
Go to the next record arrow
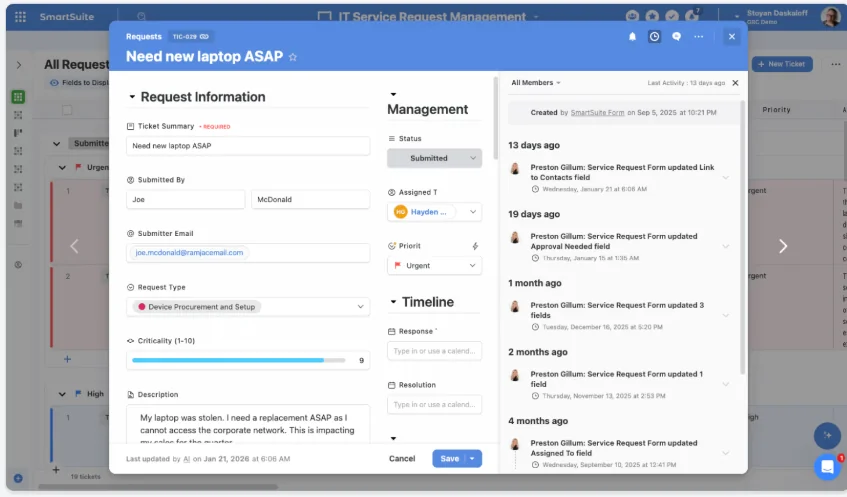click(x=783, y=246)
